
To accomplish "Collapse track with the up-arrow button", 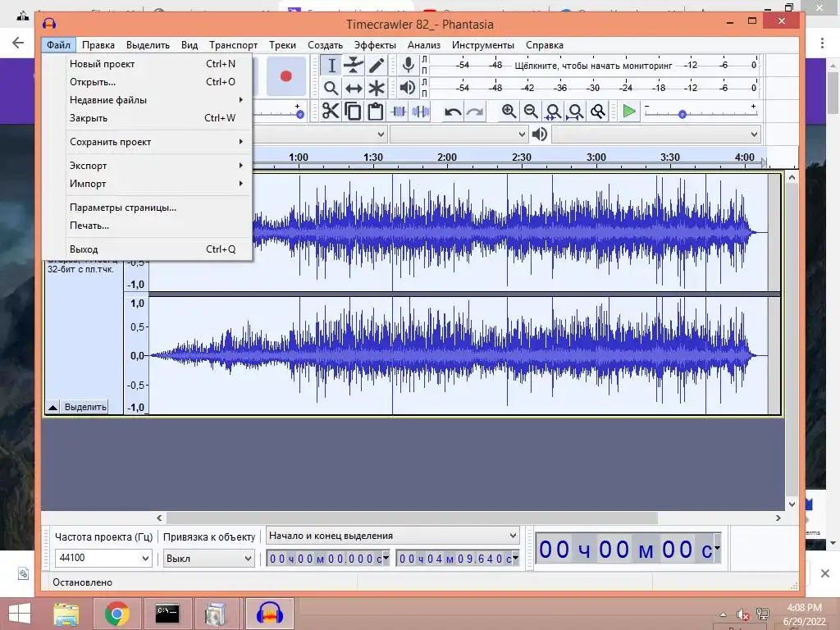I will (x=52, y=407).
